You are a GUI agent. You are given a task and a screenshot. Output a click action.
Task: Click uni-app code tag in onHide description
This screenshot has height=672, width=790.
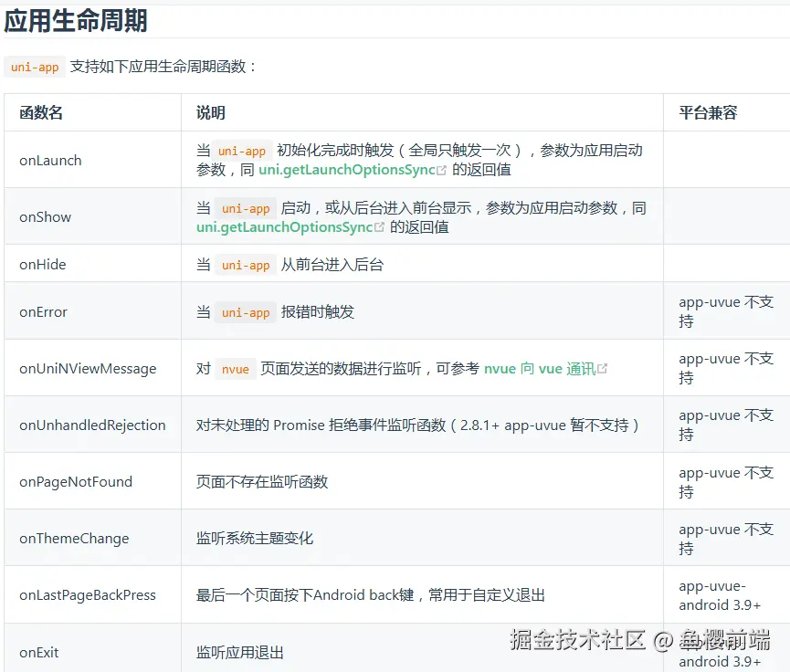(x=246, y=265)
